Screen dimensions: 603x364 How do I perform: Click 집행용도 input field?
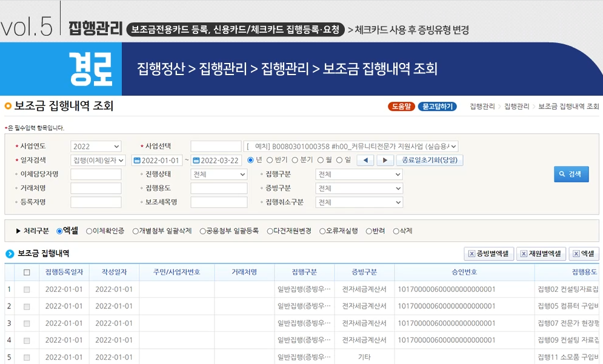coord(219,188)
